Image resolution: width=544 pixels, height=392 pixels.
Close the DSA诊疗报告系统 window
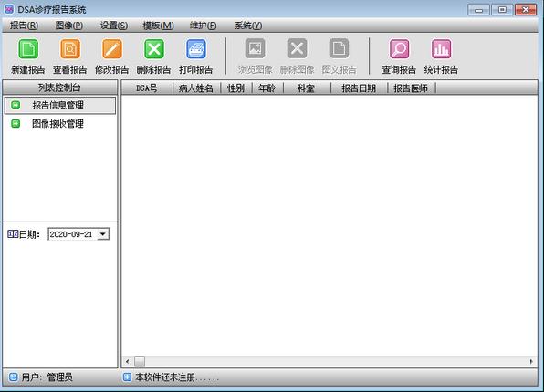coord(526,10)
